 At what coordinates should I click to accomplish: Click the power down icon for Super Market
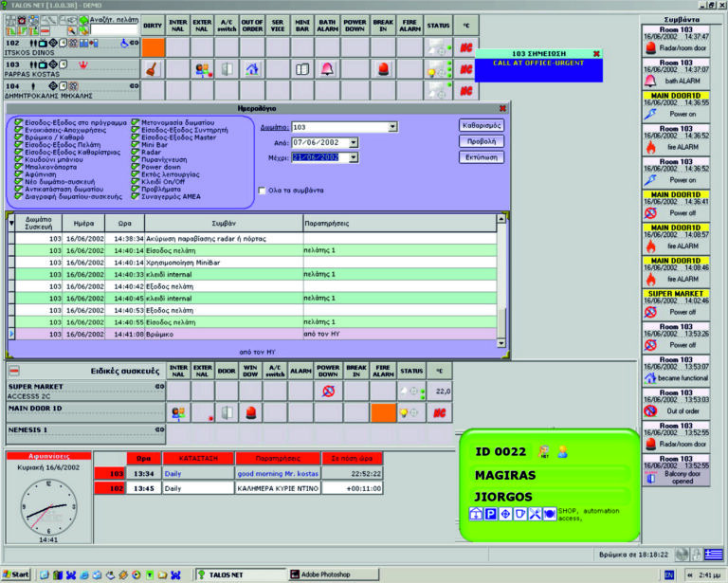(x=328, y=390)
